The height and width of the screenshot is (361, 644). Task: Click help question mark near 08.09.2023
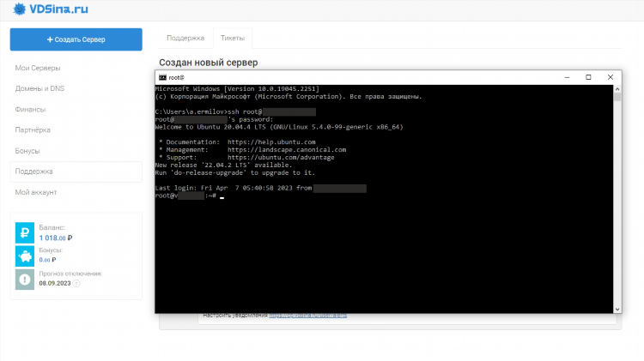(76, 284)
